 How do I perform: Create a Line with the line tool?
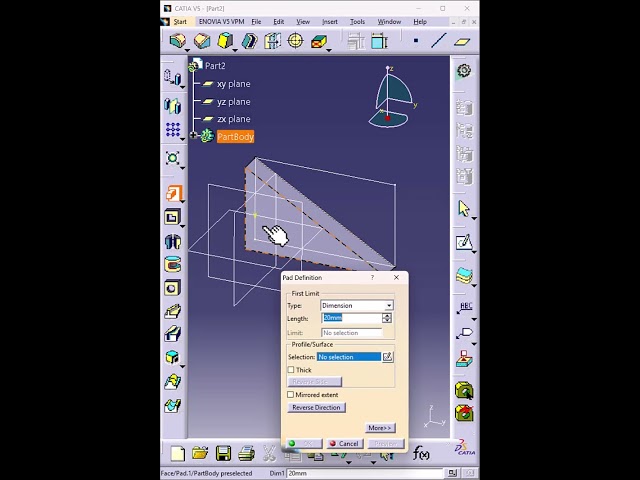point(439,41)
